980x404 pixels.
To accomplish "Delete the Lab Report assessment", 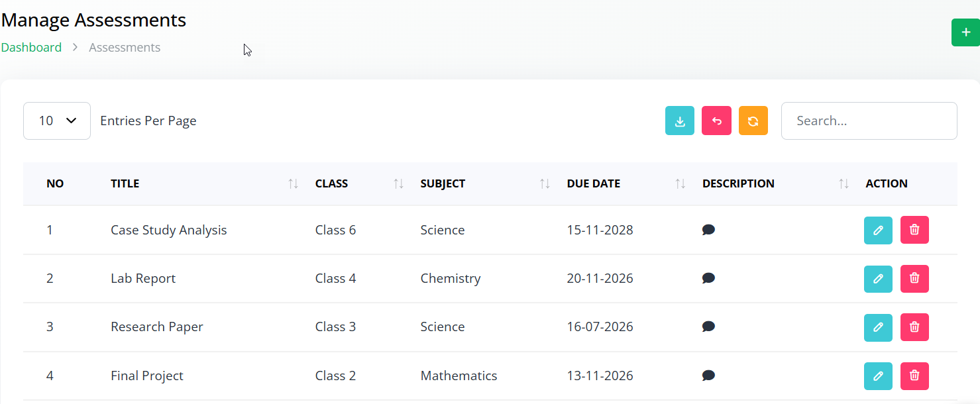I will coord(914,279).
